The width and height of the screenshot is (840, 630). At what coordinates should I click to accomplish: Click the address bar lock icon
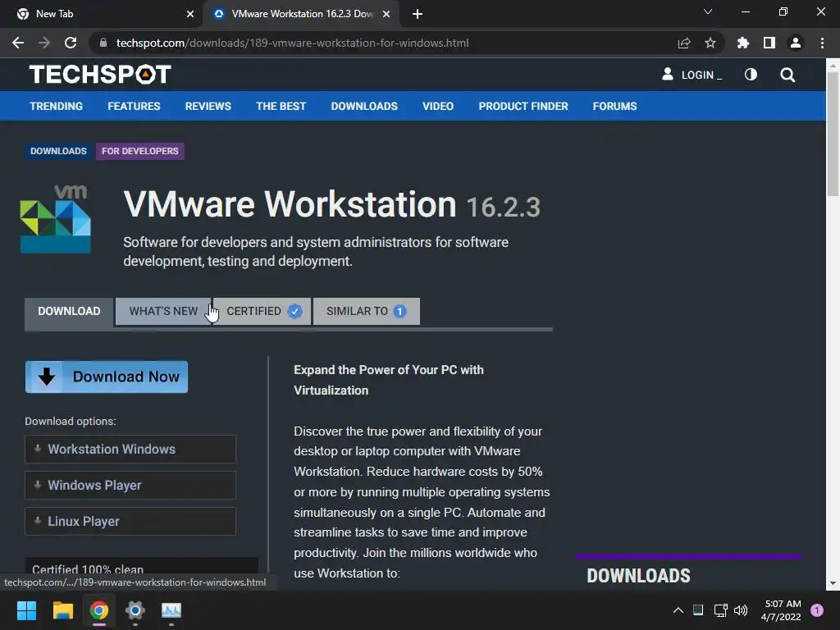pos(103,43)
